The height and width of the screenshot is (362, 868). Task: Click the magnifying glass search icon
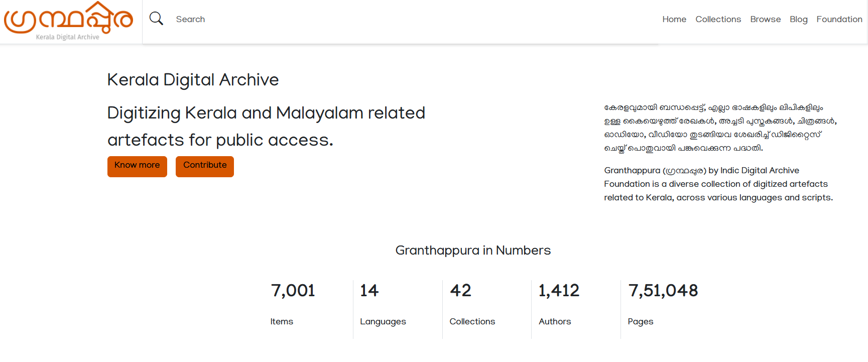coord(156,19)
